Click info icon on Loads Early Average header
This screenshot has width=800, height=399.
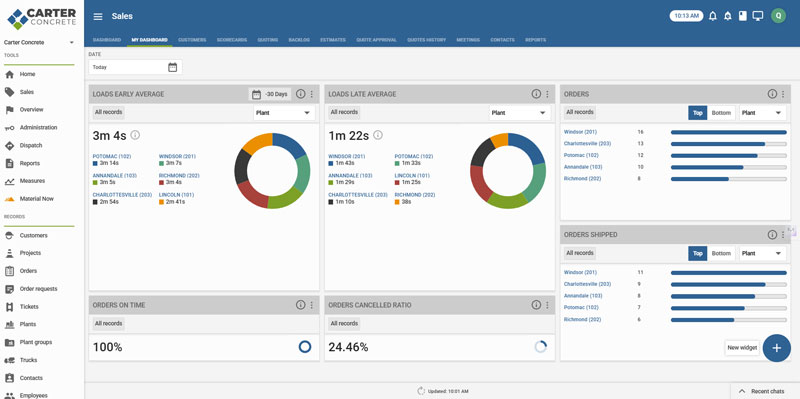click(x=301, y=94)
